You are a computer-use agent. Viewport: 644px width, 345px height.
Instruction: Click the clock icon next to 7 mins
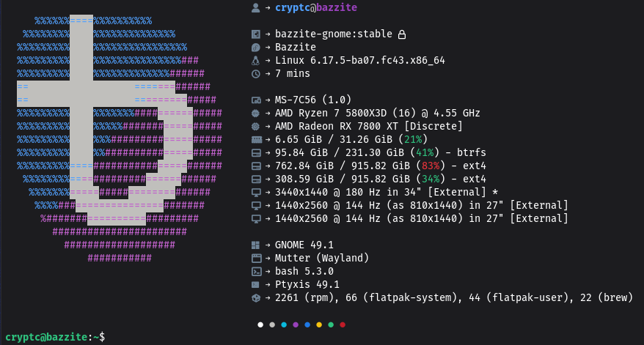click(x=255, y=74)
